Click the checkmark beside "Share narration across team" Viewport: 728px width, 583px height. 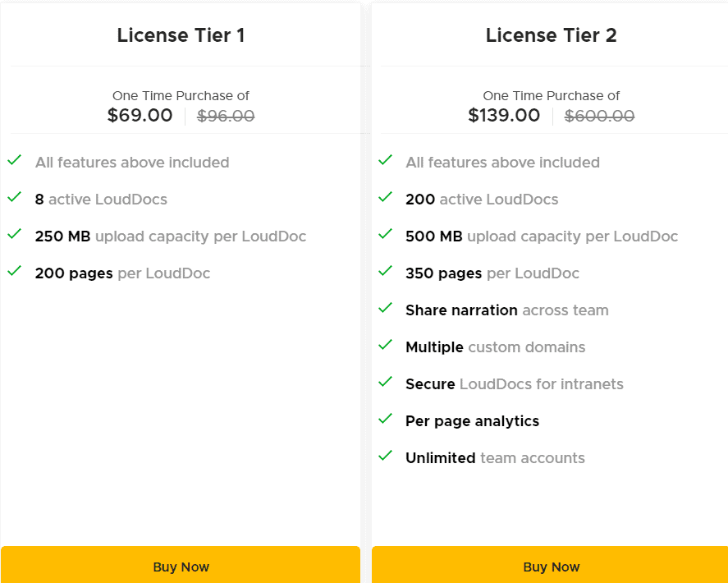pos(385,310)
